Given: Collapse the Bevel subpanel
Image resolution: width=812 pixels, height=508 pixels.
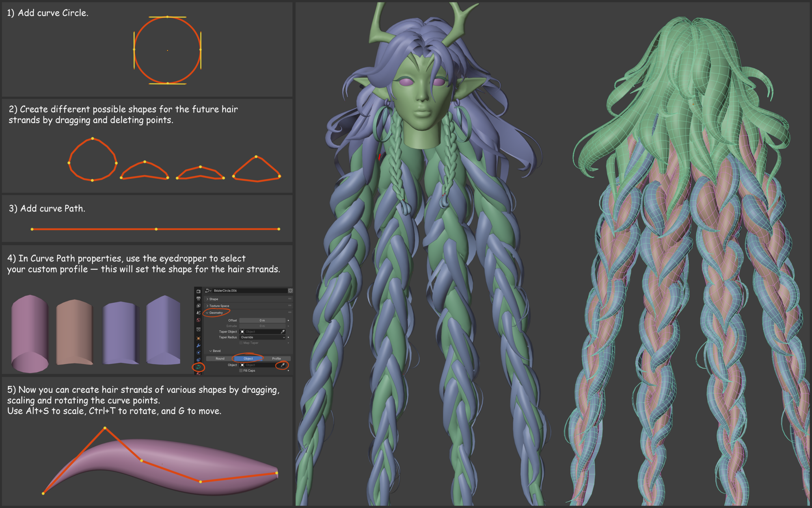Looking at the screenshot, I should tap(216, 351).
